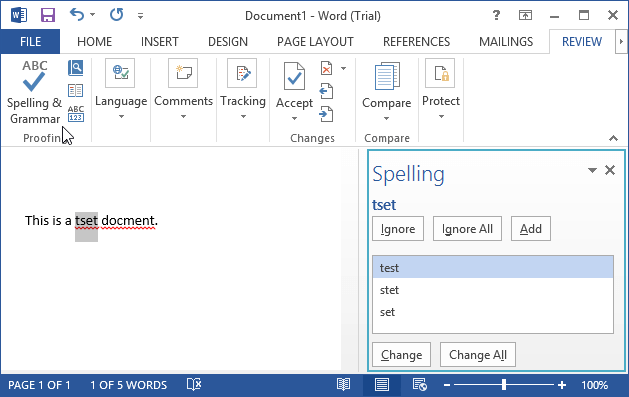Image resolution: width=629 pixels, height=397 pixels.
Task: Click the Ignore All button
Action: (467, 229)
